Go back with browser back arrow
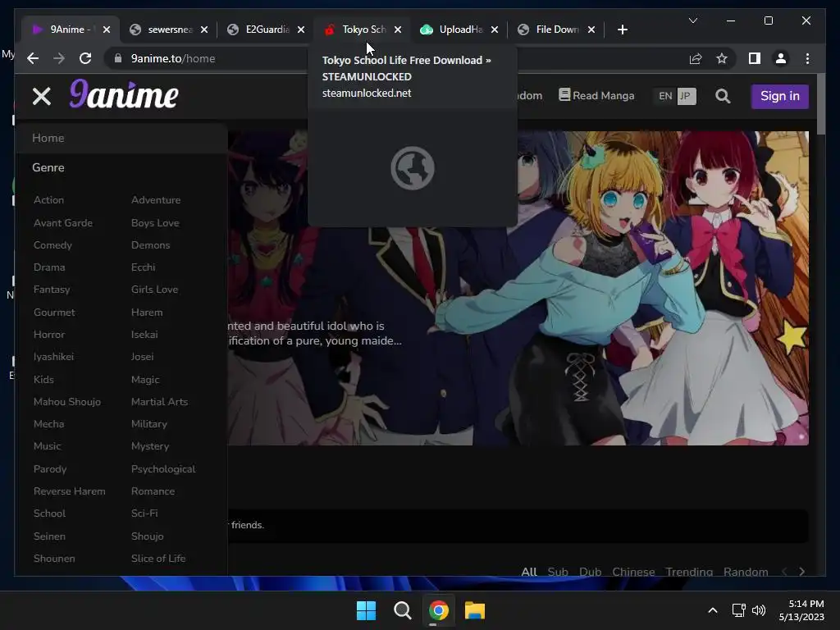The height and width of the screenshot is (630, 840). [33, 58]
